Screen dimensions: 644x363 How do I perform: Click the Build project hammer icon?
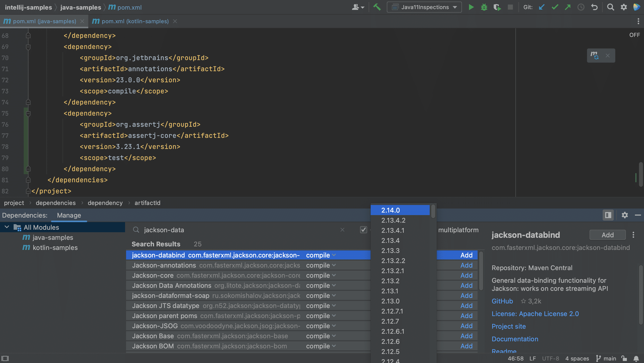(377, 7)
